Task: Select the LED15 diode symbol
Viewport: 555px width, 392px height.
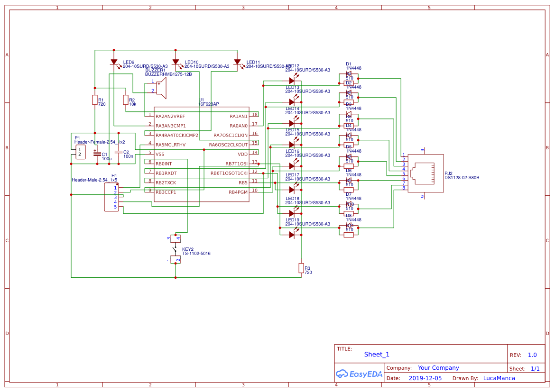Action: 292,144
